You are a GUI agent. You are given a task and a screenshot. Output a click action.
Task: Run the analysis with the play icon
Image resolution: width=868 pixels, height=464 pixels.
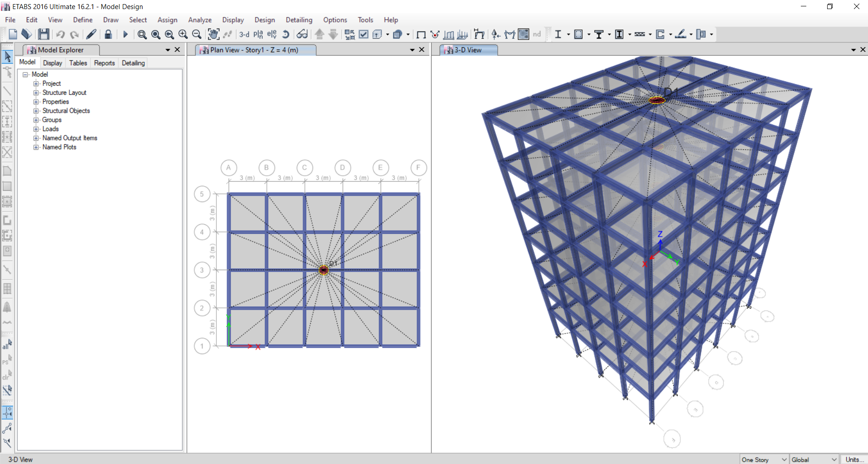click(125, 34)
